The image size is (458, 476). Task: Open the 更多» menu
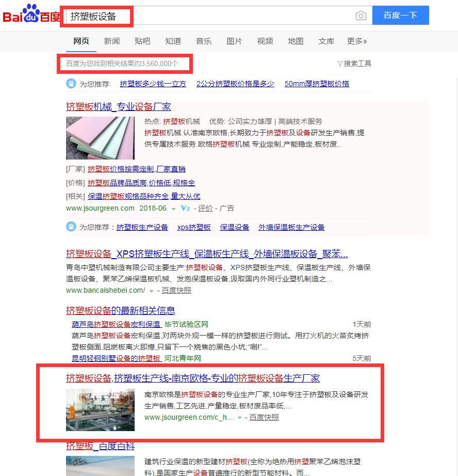[x=357, y=41]
